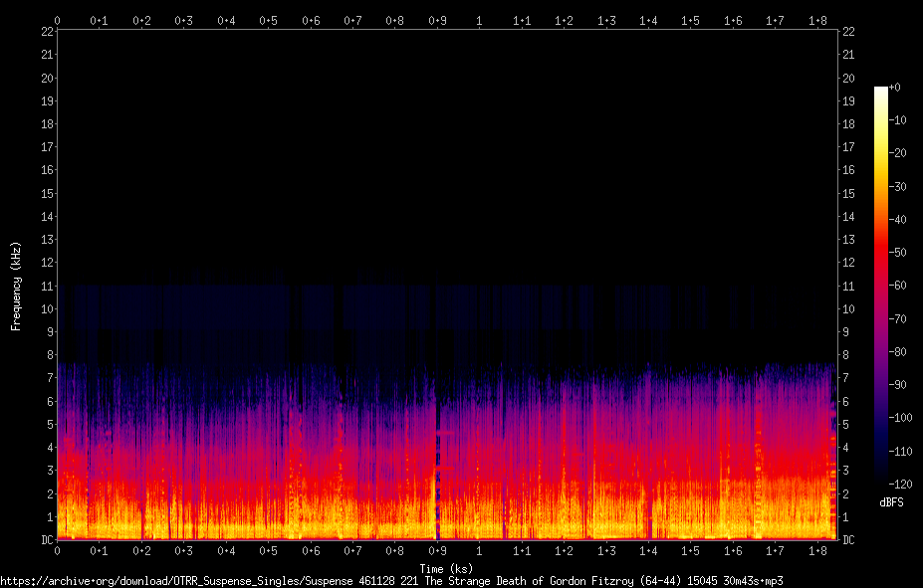Viewport: 923px width, 588px height.
Task: Click the 'dBFS' unit label
Action: click(x=891, y=502)
